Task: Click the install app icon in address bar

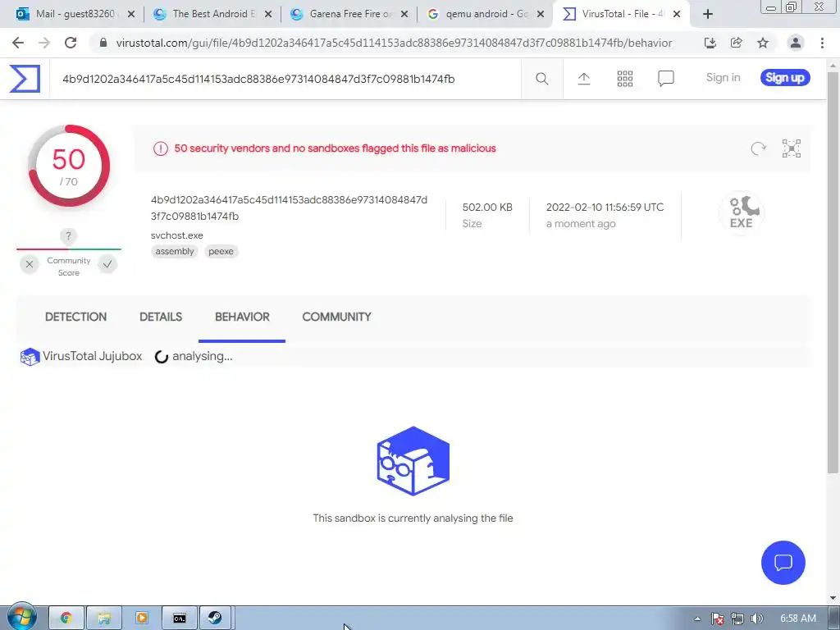Action: tap(710, 43)
